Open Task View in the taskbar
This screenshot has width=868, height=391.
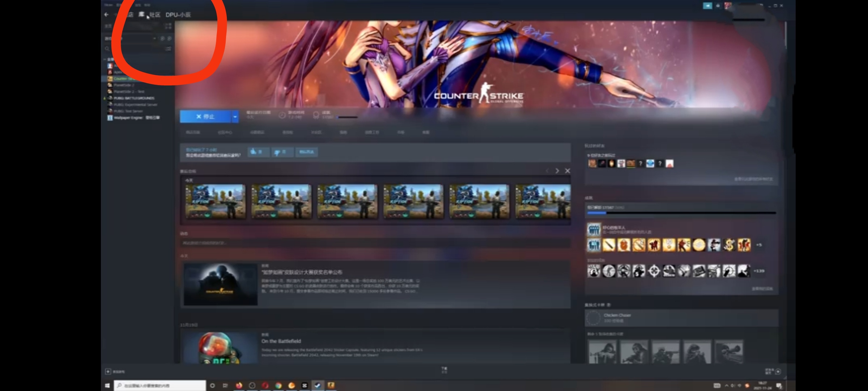coord(225,386)
